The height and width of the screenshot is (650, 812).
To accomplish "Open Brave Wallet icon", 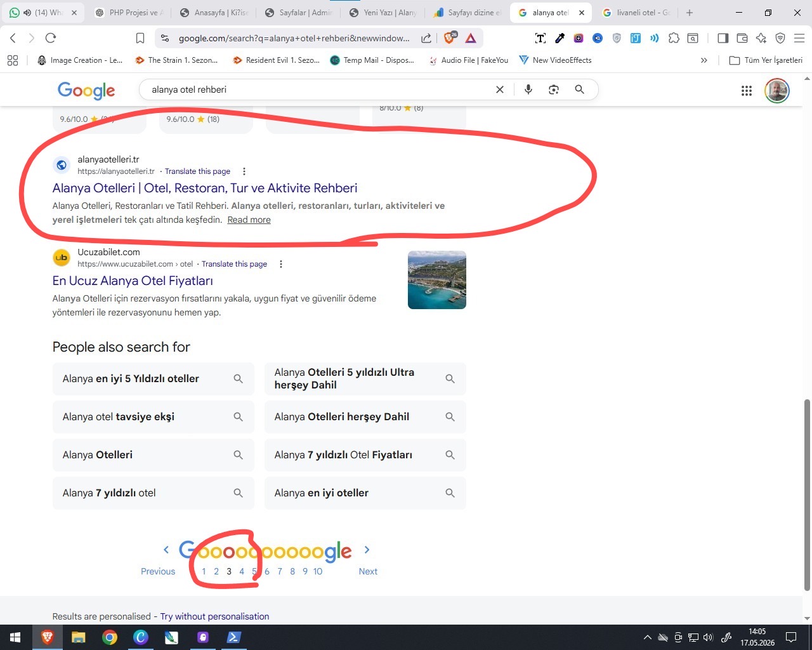I will pos(742,38).
